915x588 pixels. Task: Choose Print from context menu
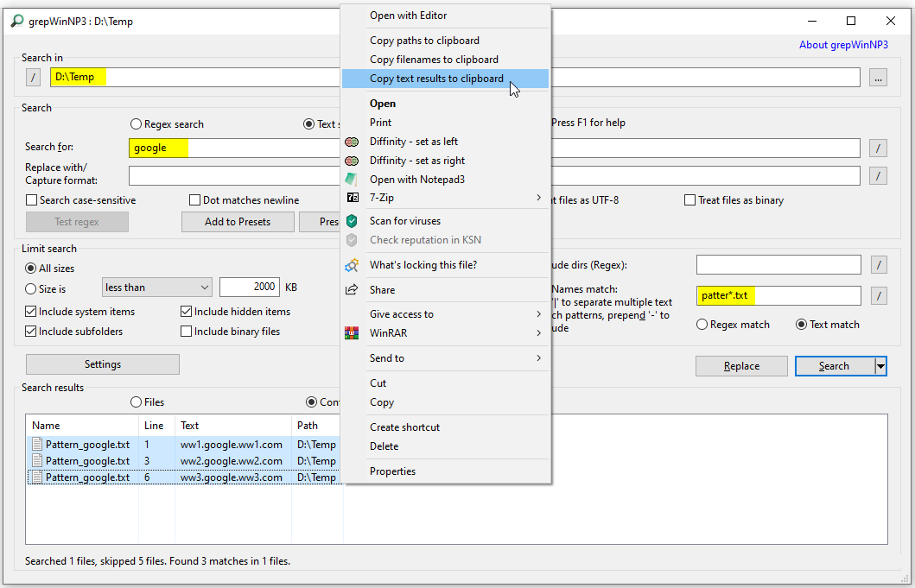pos(446,123)
